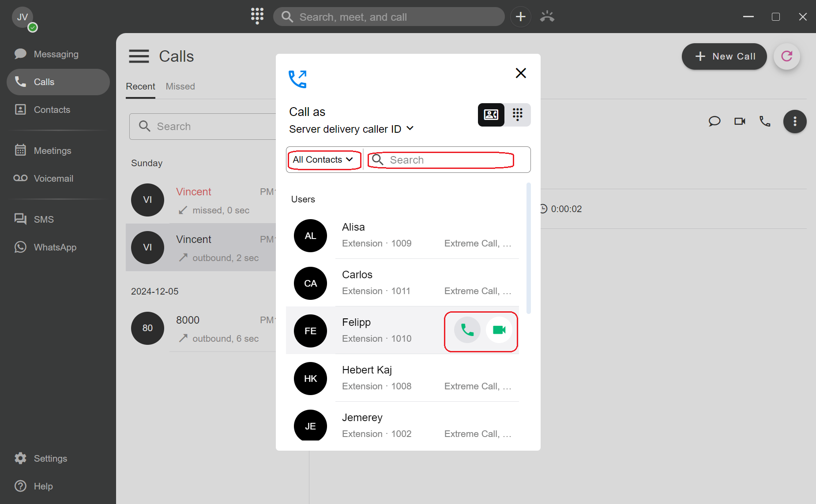816x504 pixels.
Task: Open the WhatsApp section
Action: 55,247
